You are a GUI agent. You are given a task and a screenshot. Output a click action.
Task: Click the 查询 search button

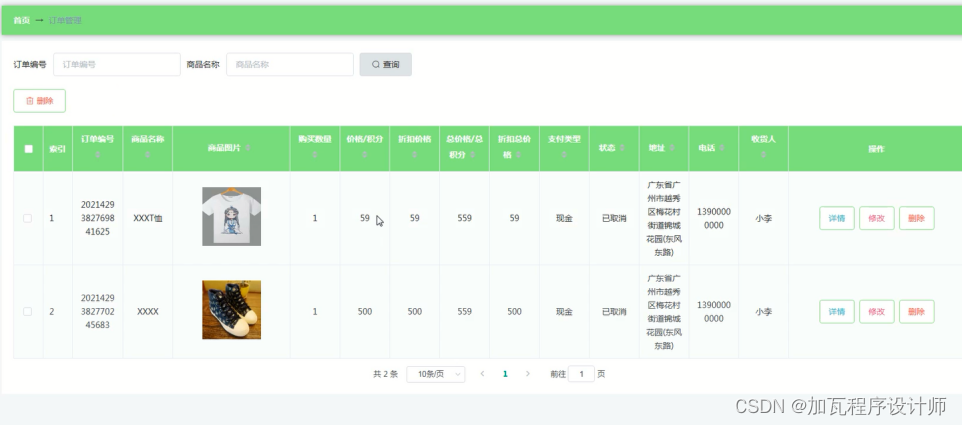tap(385, 64)
